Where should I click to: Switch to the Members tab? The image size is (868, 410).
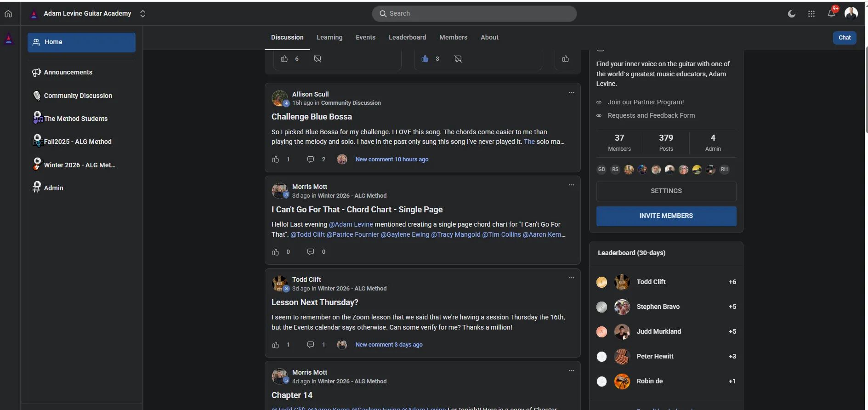[x=453, y=38]
